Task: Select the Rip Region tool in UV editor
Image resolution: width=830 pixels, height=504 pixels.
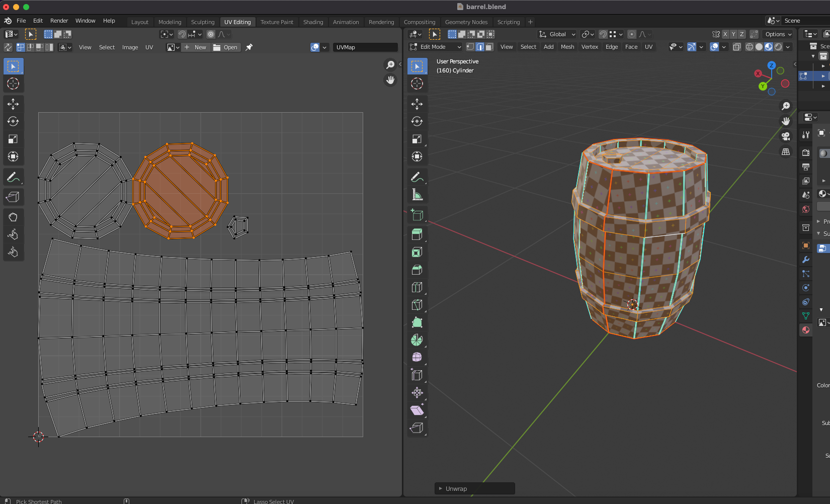Action: [13, 197]
